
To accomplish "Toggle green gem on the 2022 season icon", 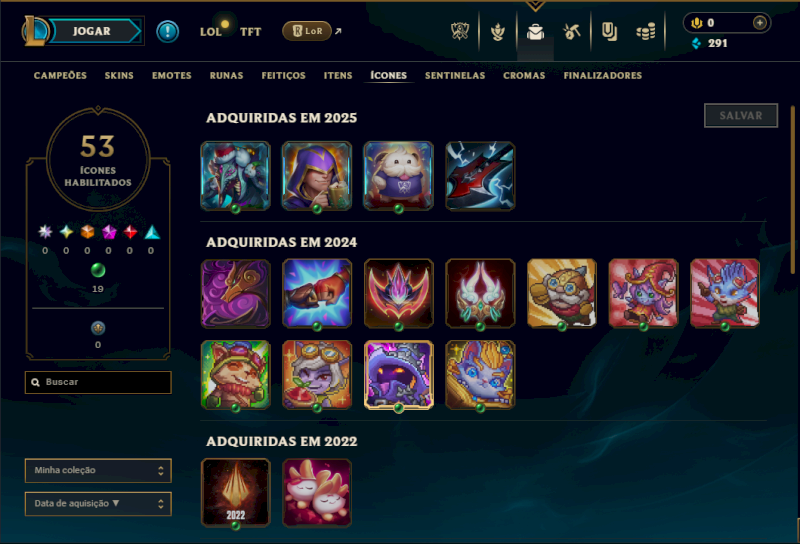I will point(235,526).
